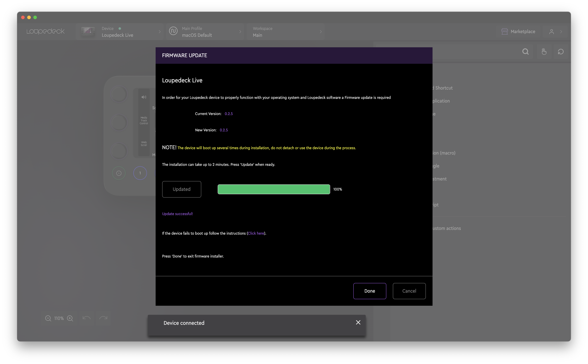This screenshot has width=588, height=364.
Task: Select page 1 circular button on device
Action: click(x=140, y=173)
